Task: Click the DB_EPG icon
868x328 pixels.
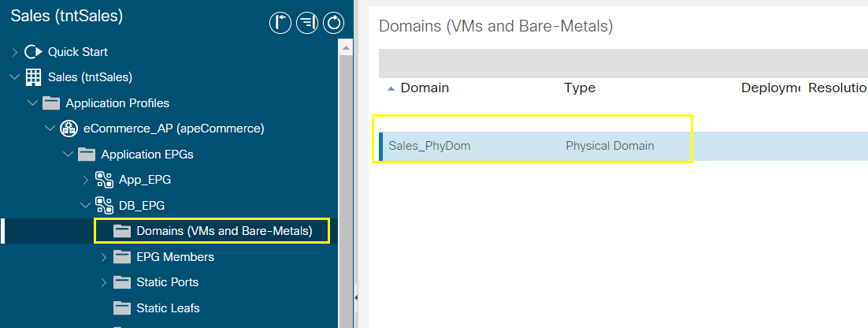Action: 104,206
